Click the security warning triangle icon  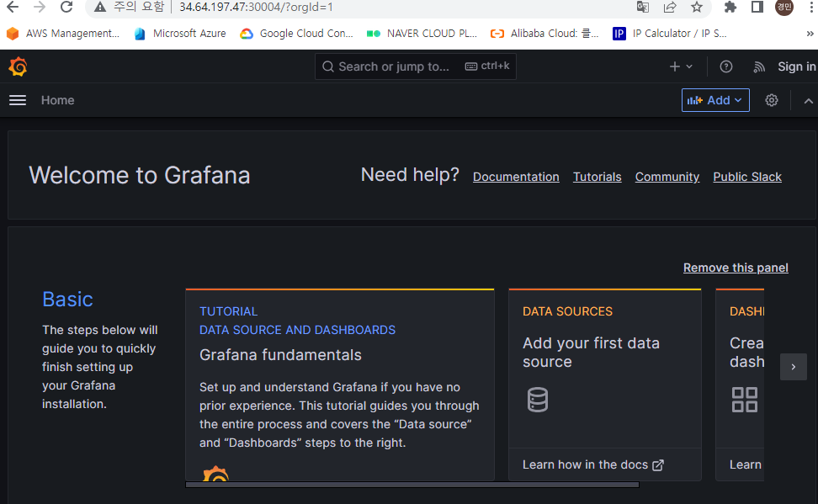click(x=99, y=8)
